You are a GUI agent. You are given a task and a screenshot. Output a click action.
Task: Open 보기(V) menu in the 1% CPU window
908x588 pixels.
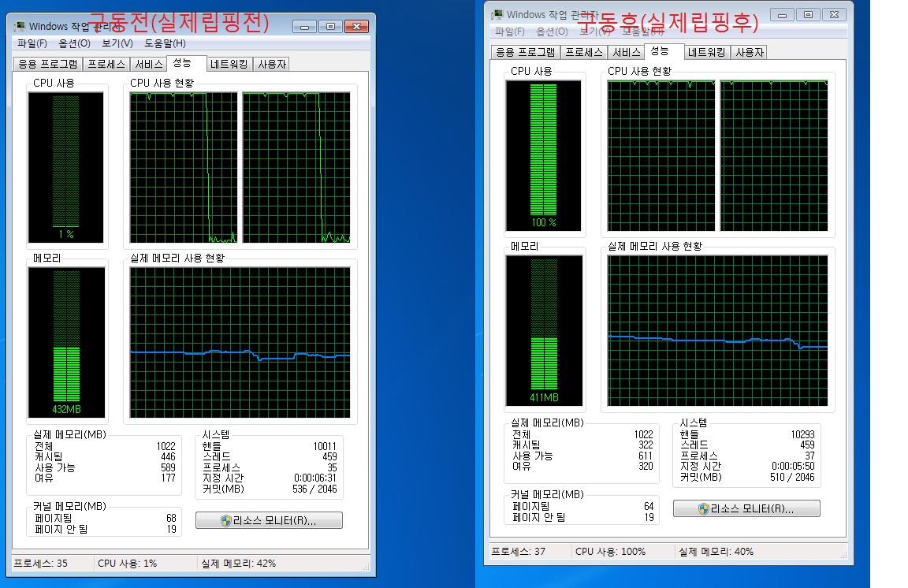tap(117, 43)
